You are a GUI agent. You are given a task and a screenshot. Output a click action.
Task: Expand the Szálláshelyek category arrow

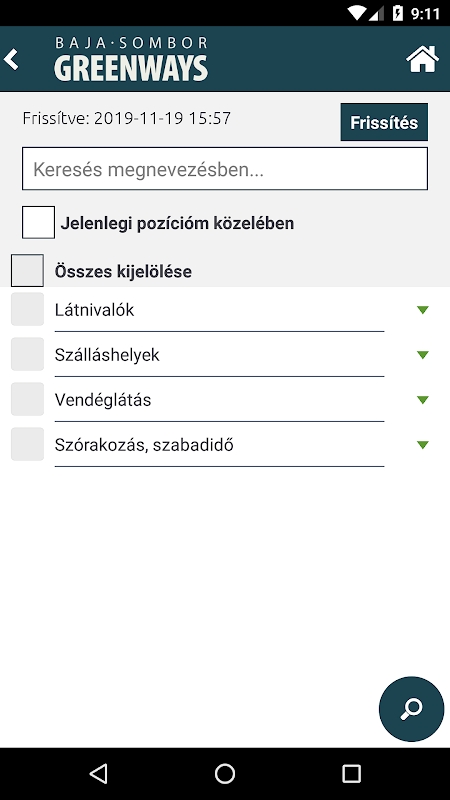(422, 355)
